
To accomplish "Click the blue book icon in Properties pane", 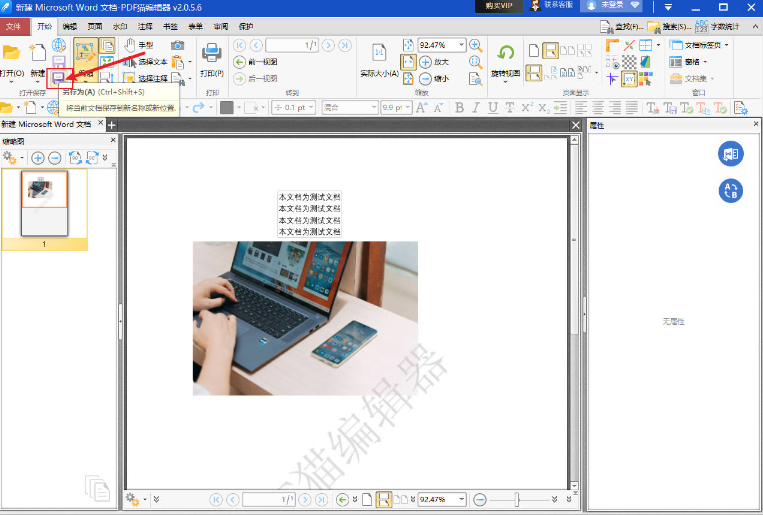I will coord(730,154).
